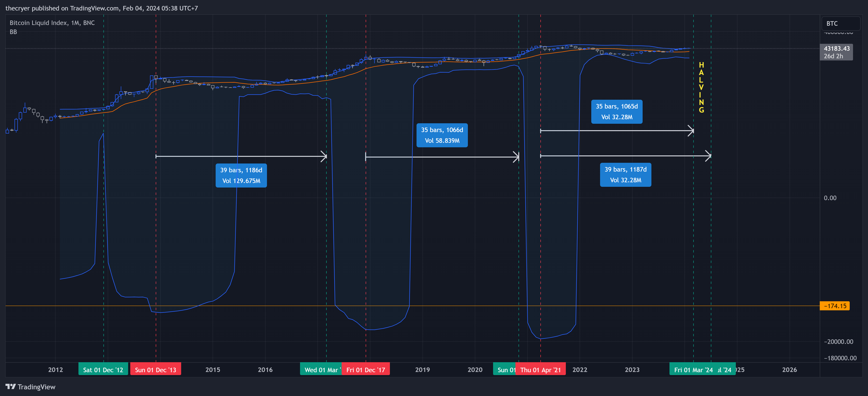868x396 pixels.
Task: Click the BTC currency label box
Action: tap(841, 23)
